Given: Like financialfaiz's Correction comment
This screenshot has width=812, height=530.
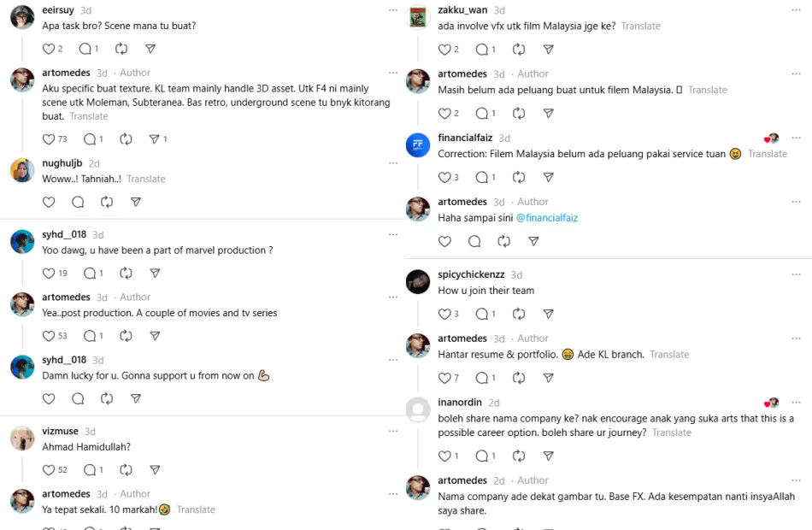Looking at the screenshot, I should 444,178.
